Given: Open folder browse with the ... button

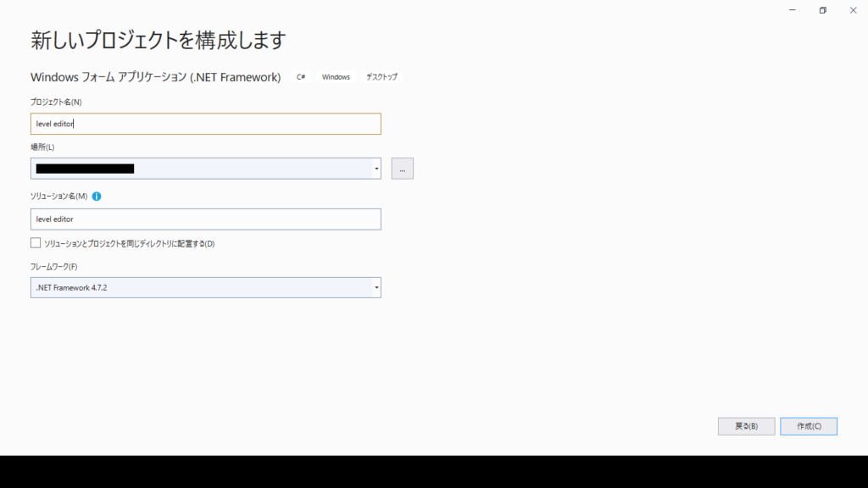Looking at the screenshot, I should point(402,169).
